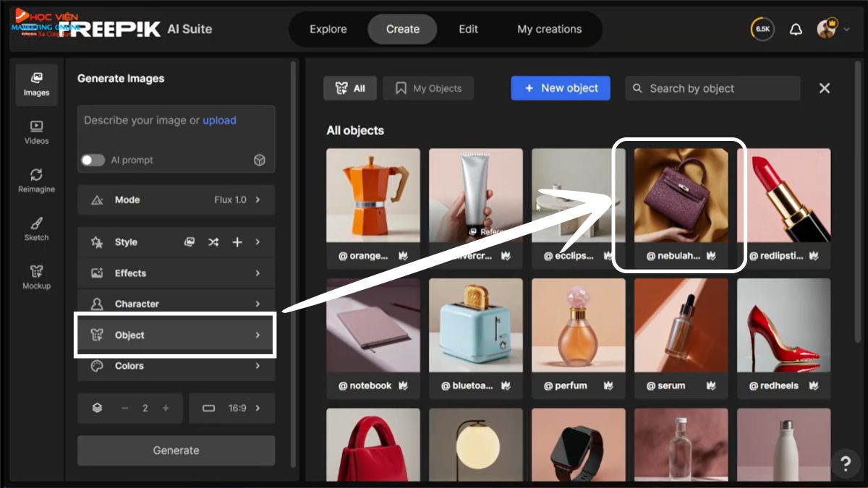Increase the image count with plus
Viewport: 868px width, 488px height.
(166, 408)
